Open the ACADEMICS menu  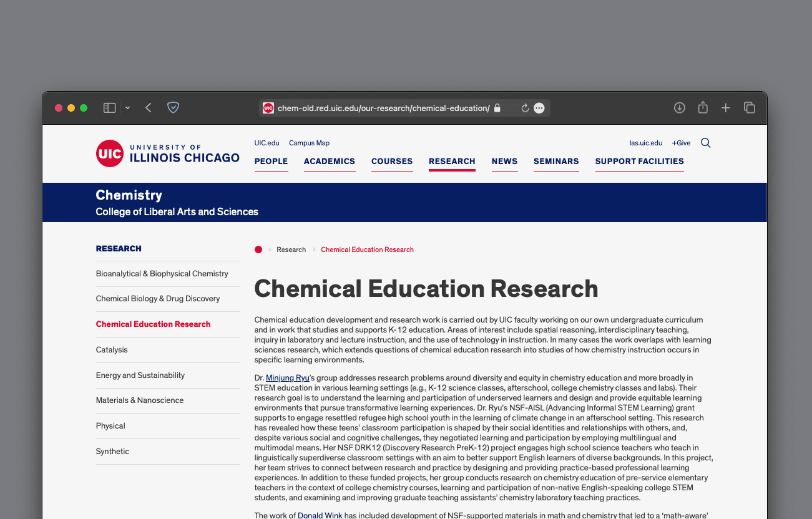click(x=330, y=161)
